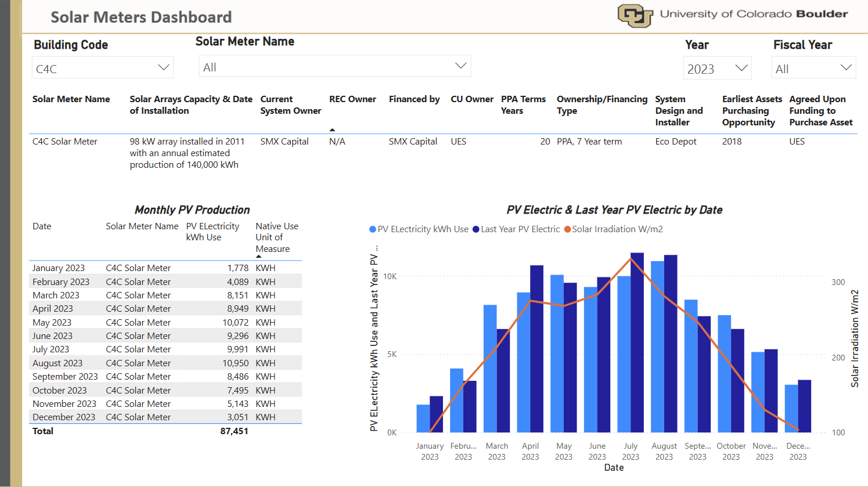Open the Building Code dropdown
The height and width of the screenshot is (487, 868).
click(x=163, y=67)
